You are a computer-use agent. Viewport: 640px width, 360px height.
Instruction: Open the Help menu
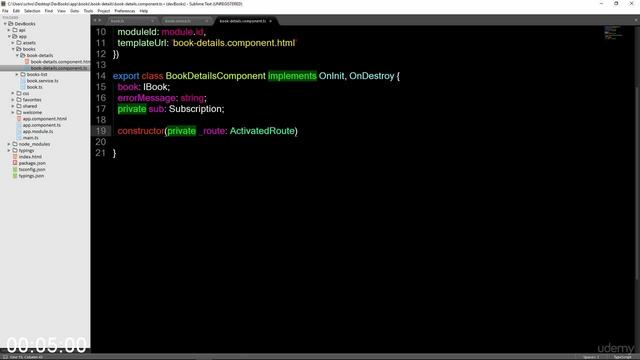coord(144,11)
